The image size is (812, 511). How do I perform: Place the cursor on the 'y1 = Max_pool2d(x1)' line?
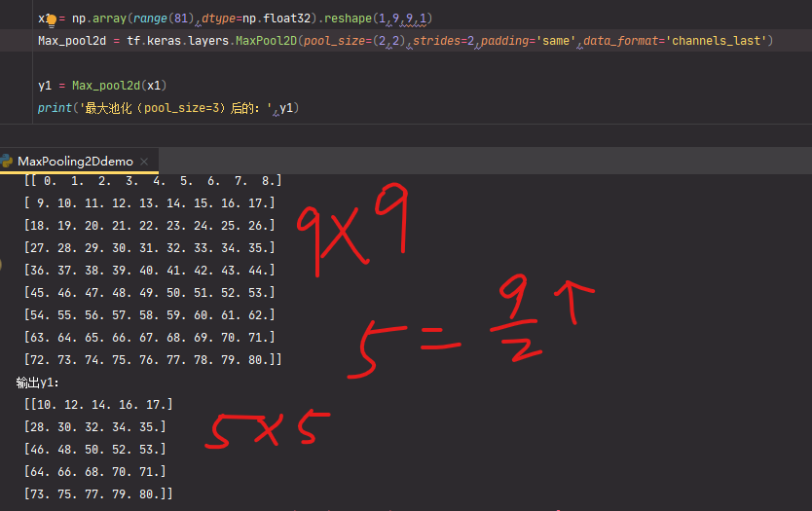pos(102,86)
